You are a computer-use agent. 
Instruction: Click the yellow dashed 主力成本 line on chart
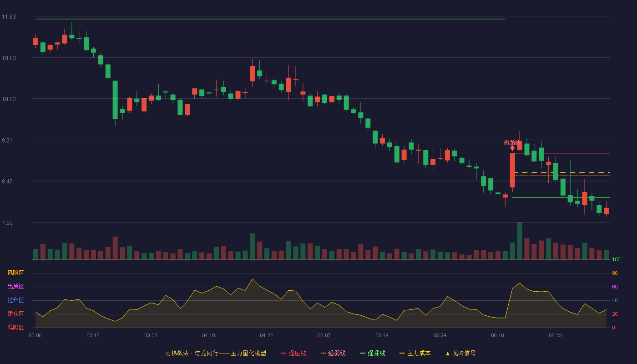[x=562, y=172]
